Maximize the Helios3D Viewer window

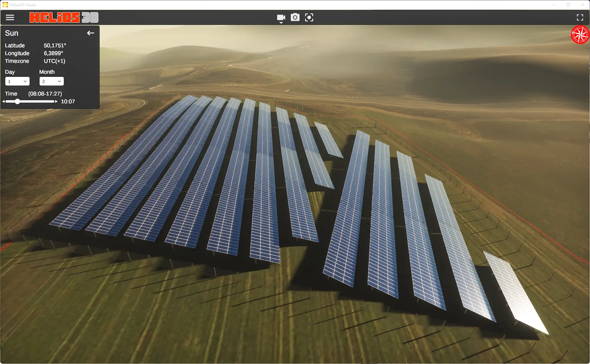point(568,5)
